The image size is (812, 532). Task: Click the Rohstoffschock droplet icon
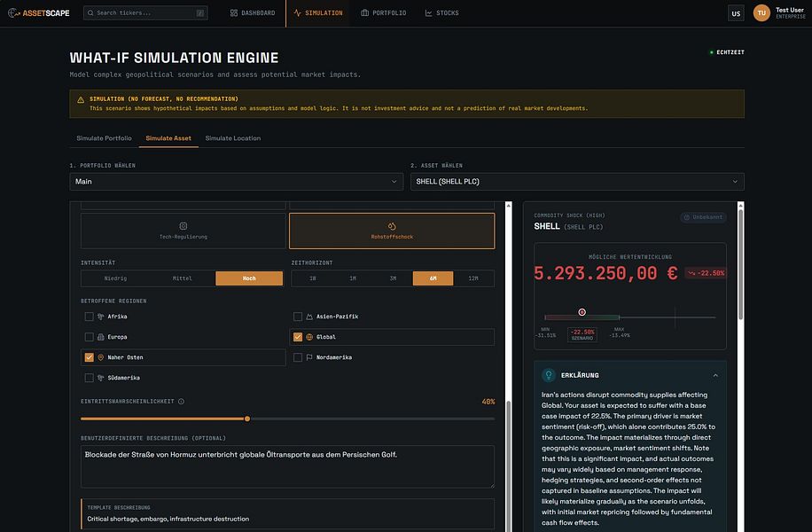point(392,226)
